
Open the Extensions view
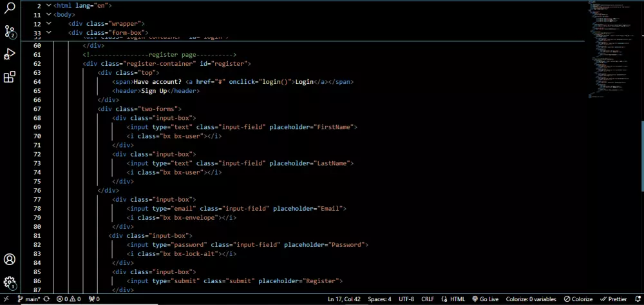(10, 77)
